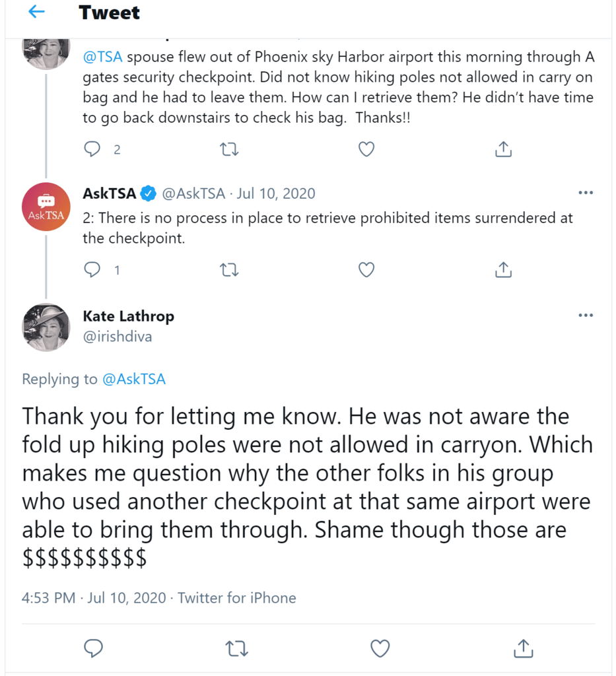Go back using the back arrow
Image resolution: width=616 pixels, height=676 pixels.
point(36,11)
